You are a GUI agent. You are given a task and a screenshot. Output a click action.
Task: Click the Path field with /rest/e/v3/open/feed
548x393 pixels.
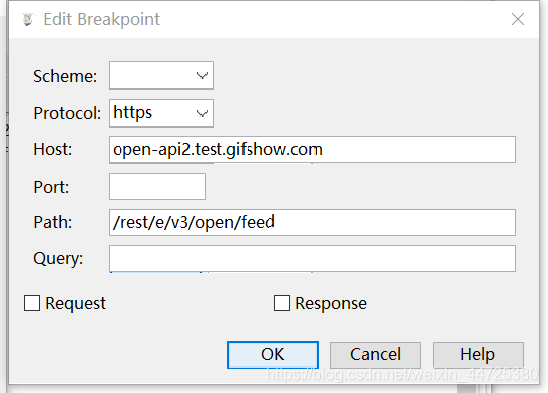click(312, 222)
